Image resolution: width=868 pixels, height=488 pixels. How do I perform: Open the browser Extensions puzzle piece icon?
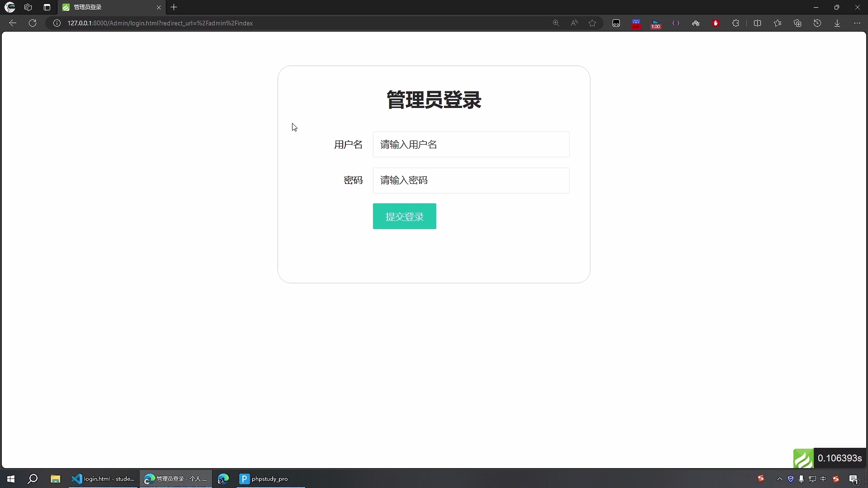(736, 23)
